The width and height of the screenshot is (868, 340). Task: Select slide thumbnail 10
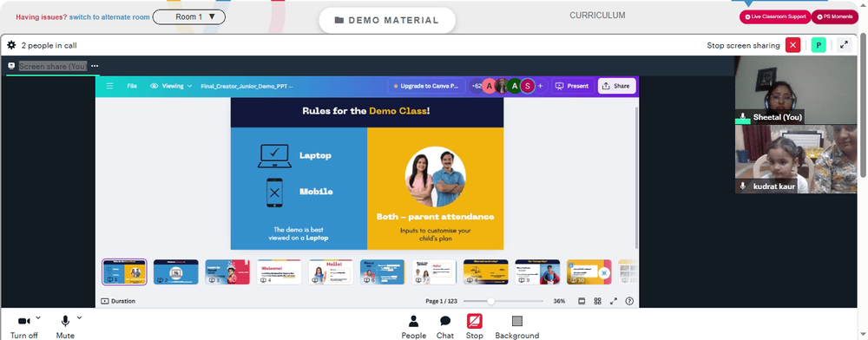coord(589,272)
